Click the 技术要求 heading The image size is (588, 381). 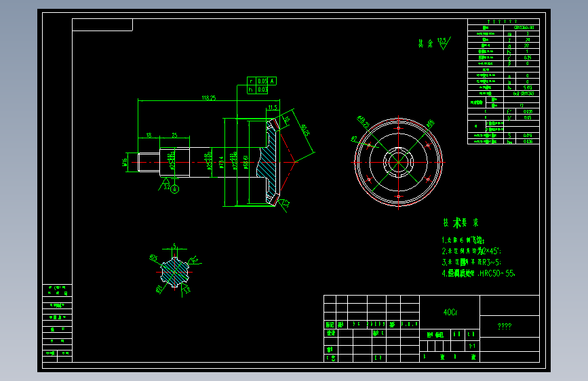pos(460,223)
